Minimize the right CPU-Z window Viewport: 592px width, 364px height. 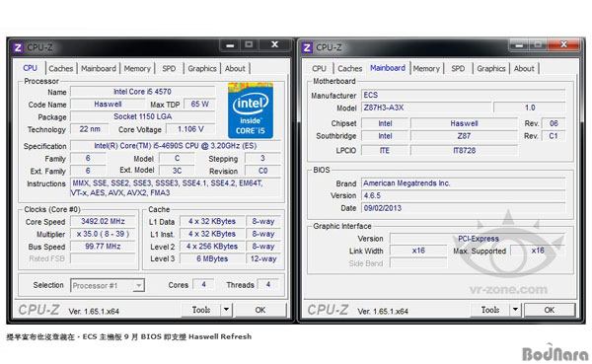(x=519, y=45)
